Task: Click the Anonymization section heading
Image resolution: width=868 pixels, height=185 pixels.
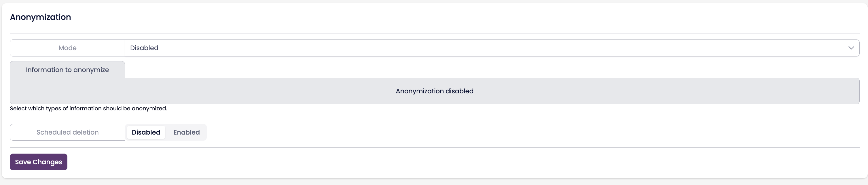Action: pos(40,17)
